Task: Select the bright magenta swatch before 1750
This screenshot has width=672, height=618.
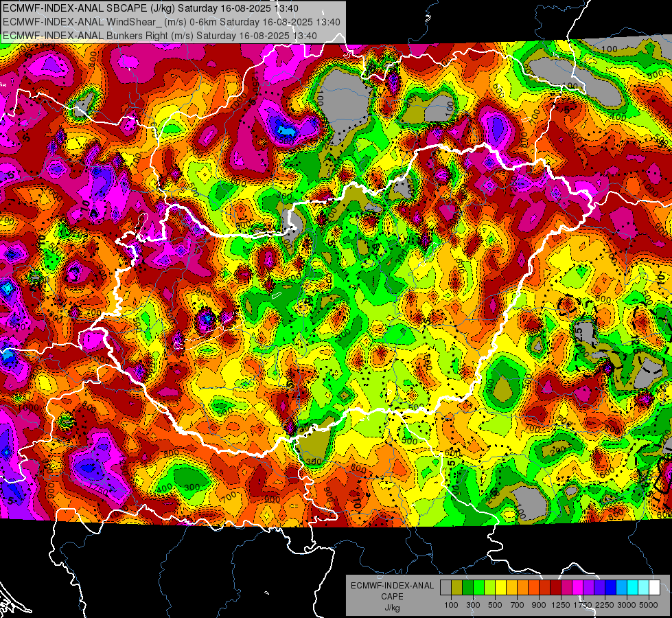Action: pyautogui.click(x=578, y=588)
